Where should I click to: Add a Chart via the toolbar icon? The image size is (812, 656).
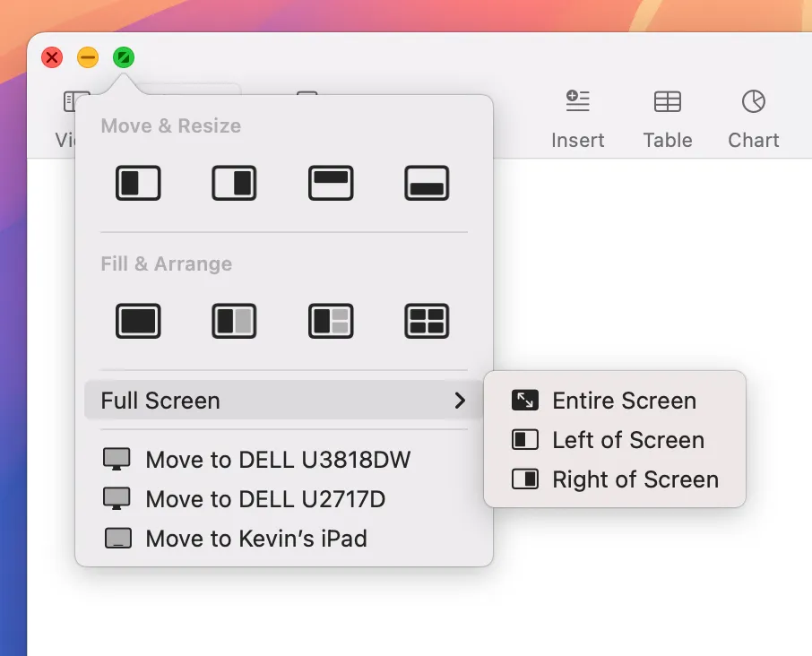(753, 117)
